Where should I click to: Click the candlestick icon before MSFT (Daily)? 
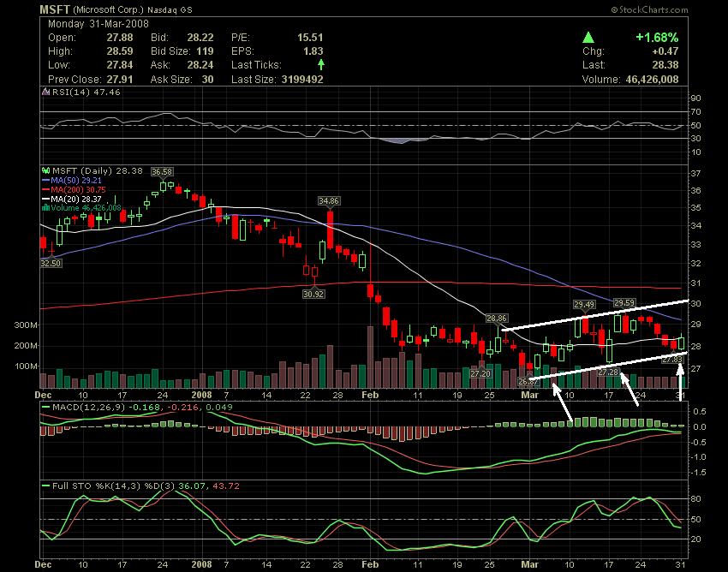46,171
